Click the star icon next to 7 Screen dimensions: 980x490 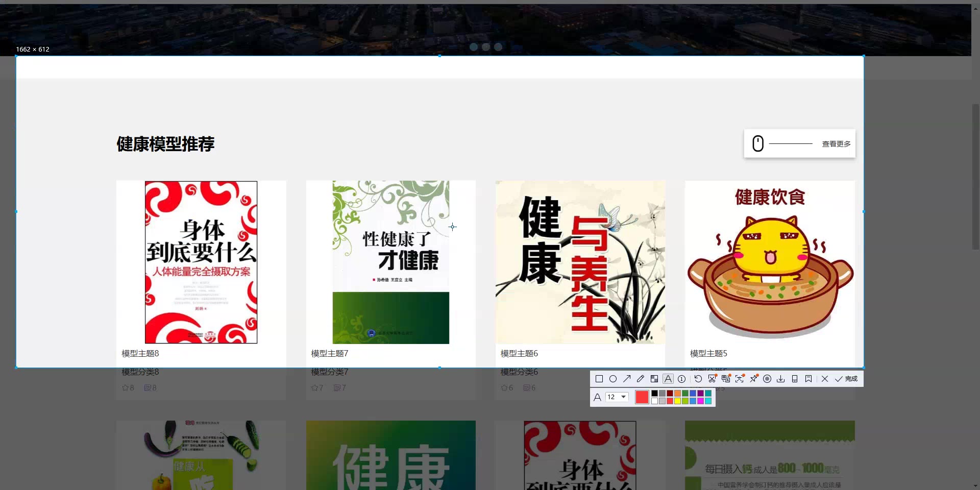(x=314, y=388)
